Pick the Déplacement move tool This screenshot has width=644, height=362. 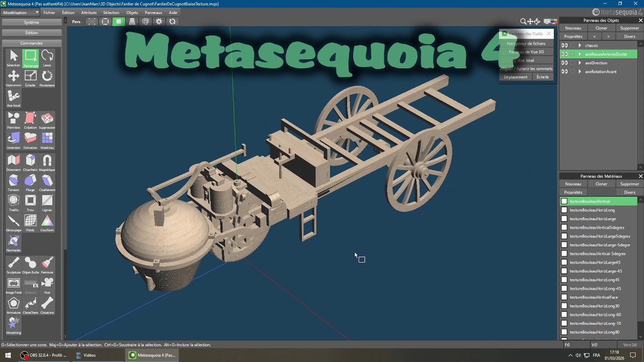14,78
